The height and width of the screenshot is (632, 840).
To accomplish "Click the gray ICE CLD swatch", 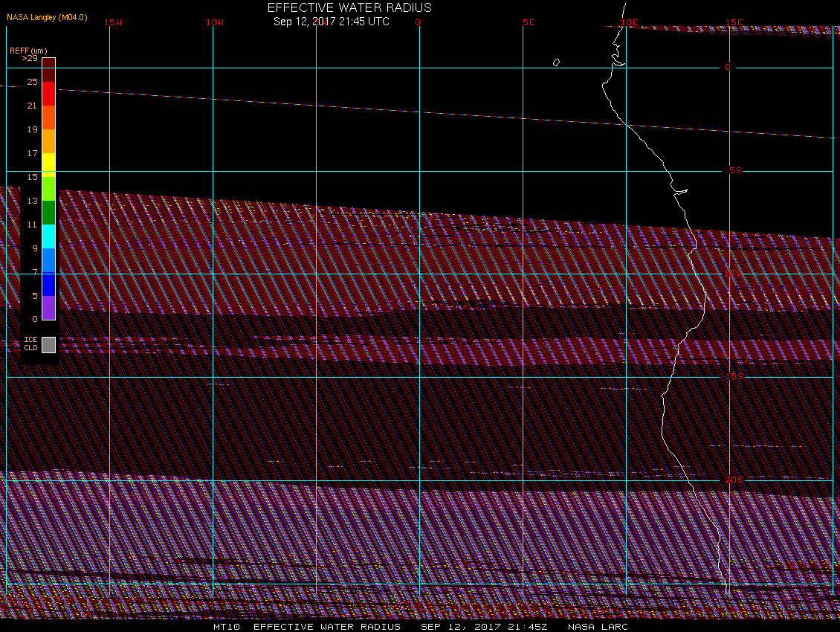I will [49, 345].
